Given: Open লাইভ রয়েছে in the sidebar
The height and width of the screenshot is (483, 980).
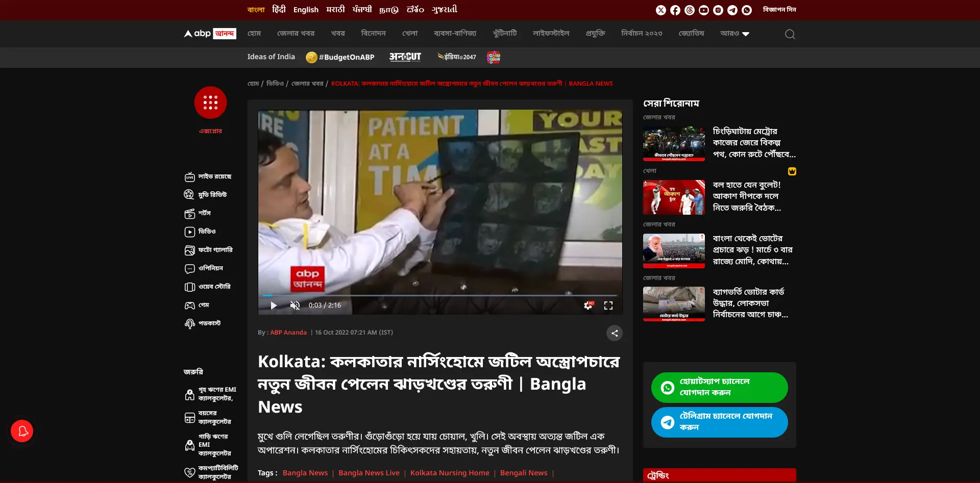Looking at the screenshot, I should coord(208,176).
